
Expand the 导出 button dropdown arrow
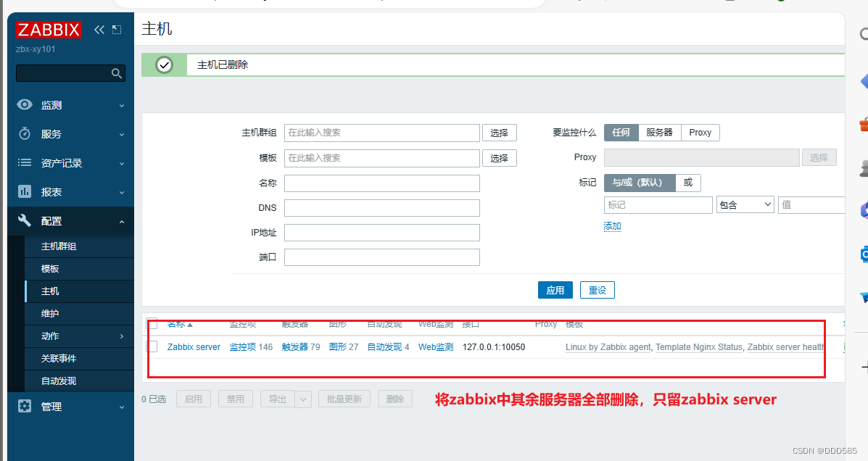point(302,398)
